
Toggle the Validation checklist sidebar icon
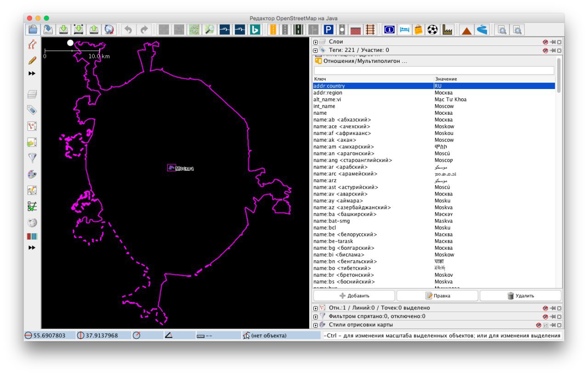(32, 206)
